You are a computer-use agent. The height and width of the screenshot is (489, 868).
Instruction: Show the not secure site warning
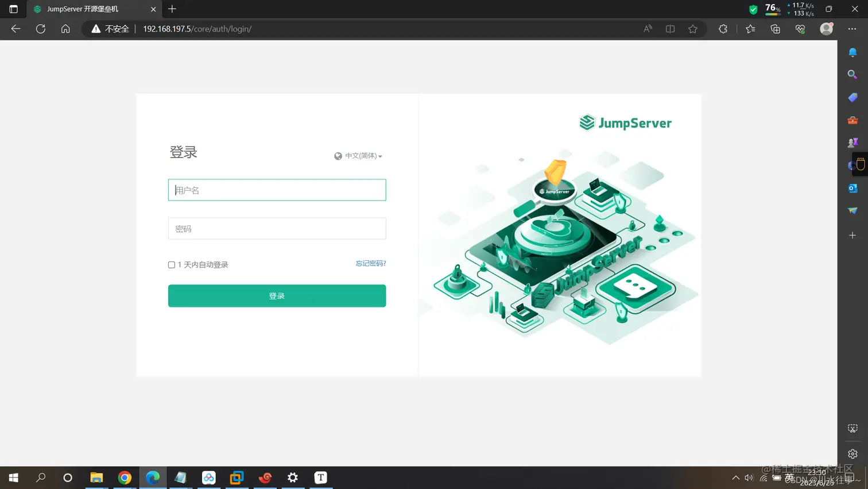(x=110, y=29)
